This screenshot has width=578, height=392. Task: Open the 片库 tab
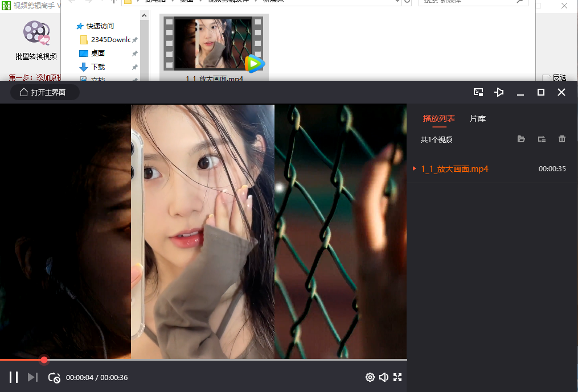[x=478, y=119]
